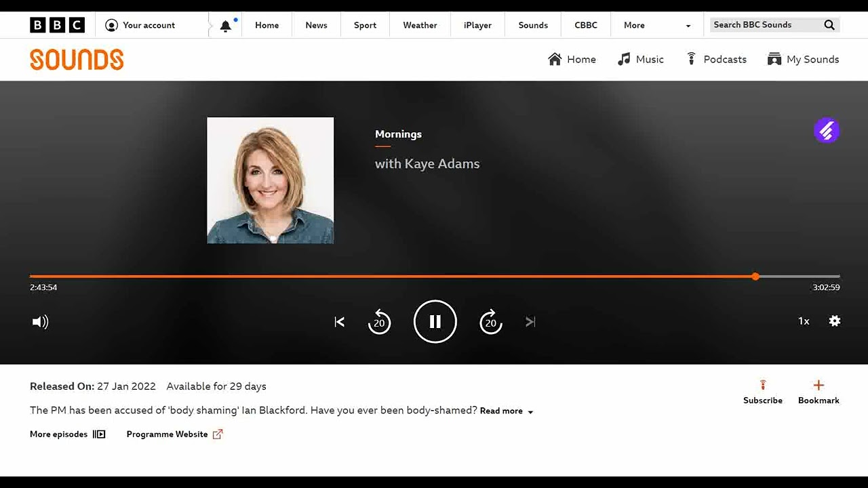Open notifications bell icon
The image size is (868, 488).
coord(225,26)
